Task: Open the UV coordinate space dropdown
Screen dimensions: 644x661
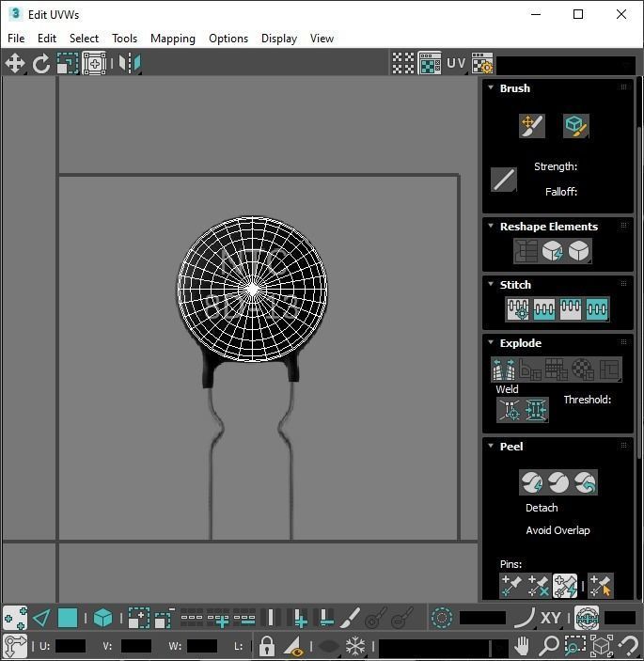Action: coord(457,63)
